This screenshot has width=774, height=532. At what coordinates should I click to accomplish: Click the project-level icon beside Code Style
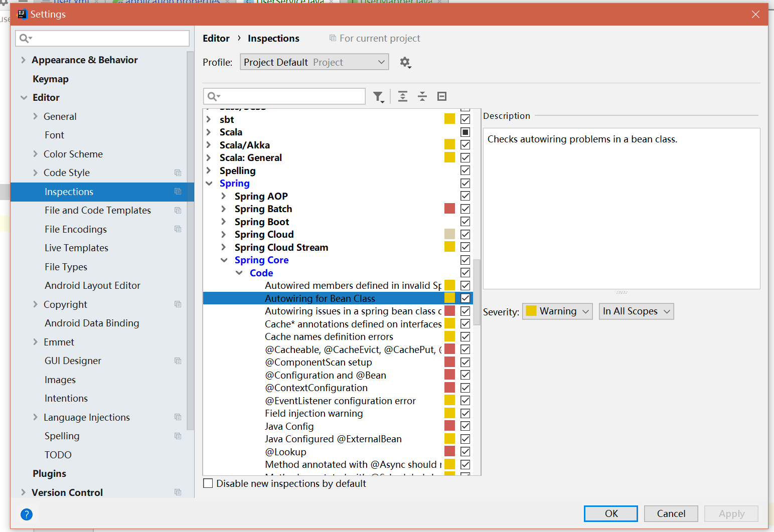(178, 172)
